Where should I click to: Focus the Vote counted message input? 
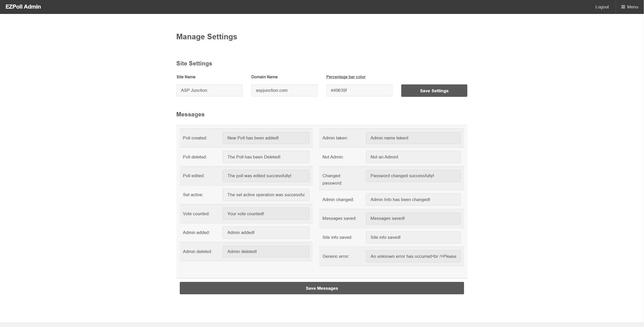pos(266,214)
